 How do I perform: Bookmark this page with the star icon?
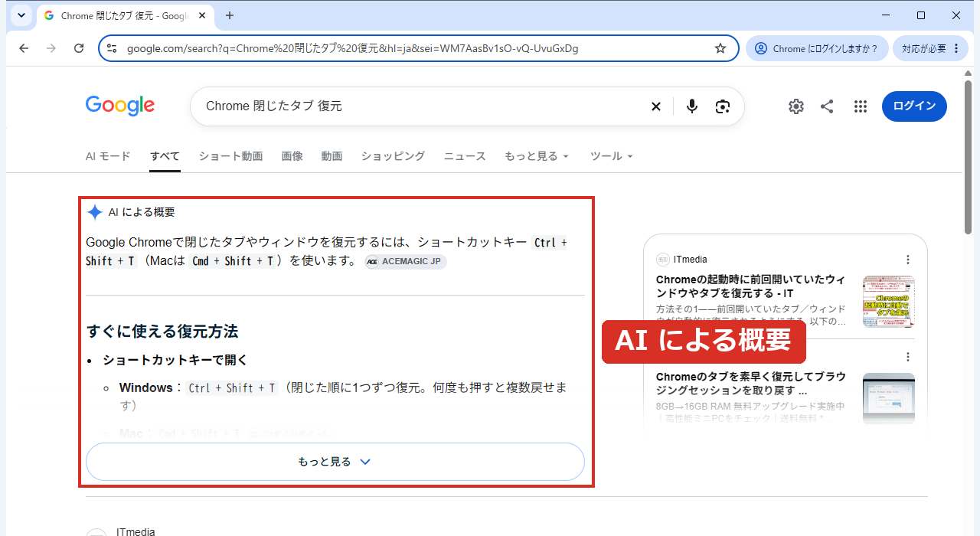[x=720, y=48]
